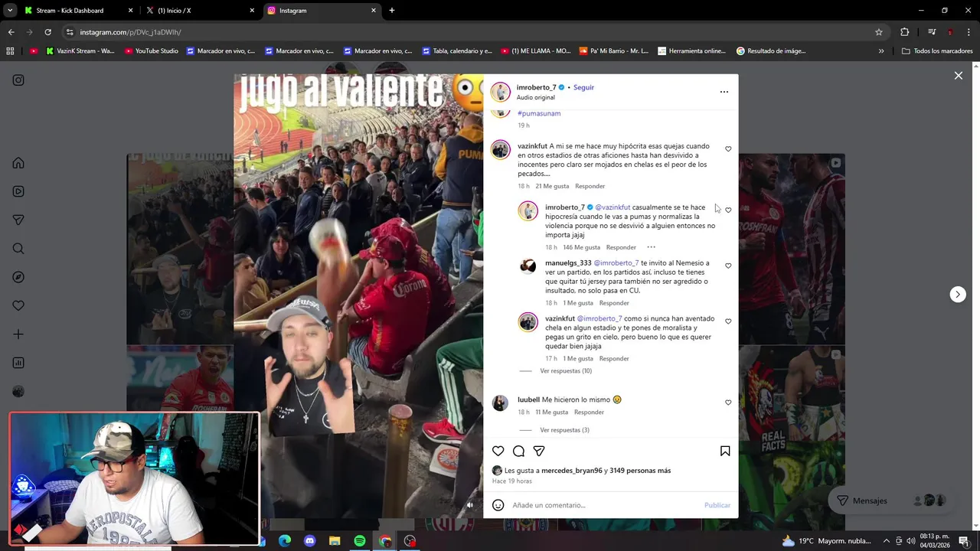Open Todos los marcadores folder
Screen dimensions: 980x551
pos(937,51)
